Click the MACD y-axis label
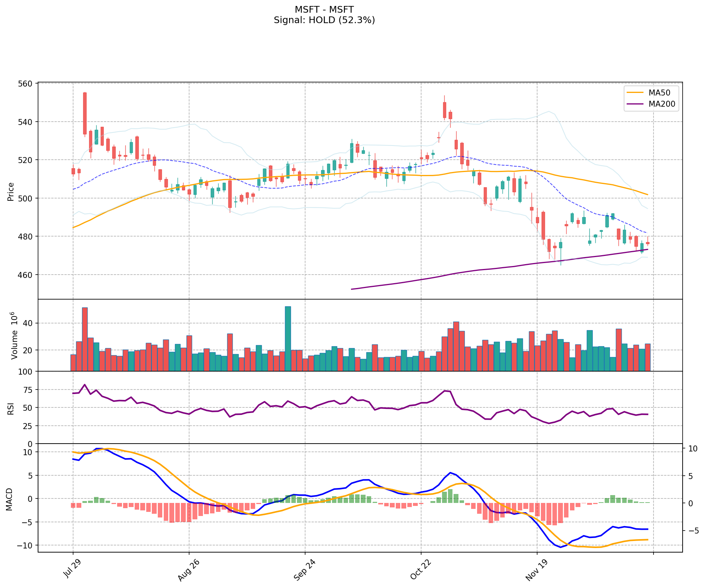 [9, 499]
